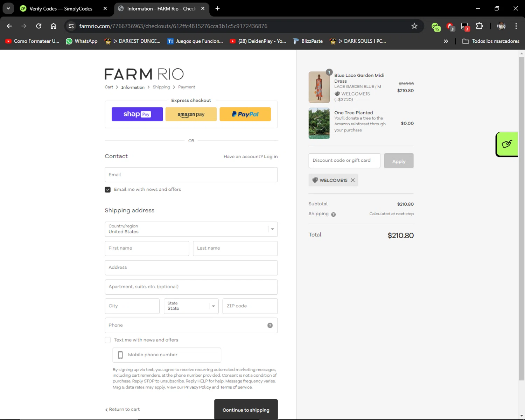Screen dimensions: 525x420
Task: Close the FARM Rio Information tab
Action: (x=203, y=8)
